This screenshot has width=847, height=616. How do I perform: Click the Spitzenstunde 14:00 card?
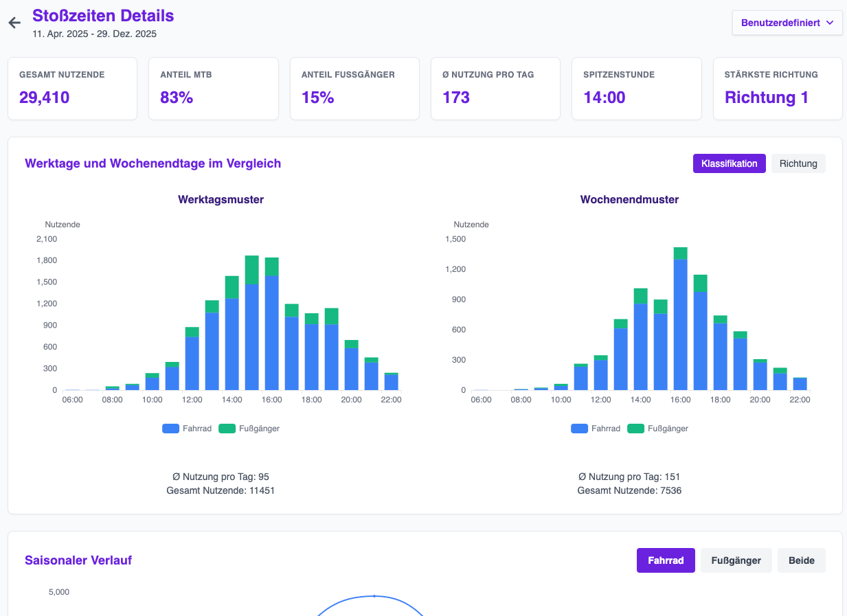[636, 89]
